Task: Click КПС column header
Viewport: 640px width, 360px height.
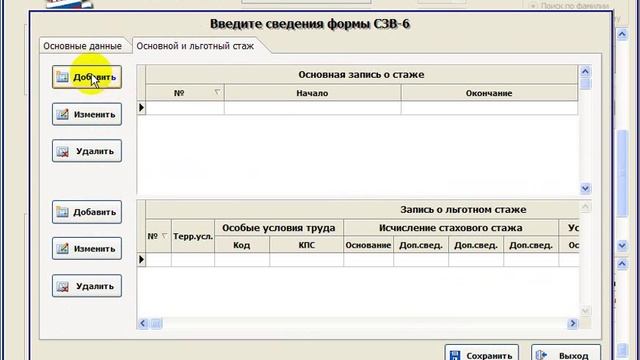Action: click(x=307, y=245)
